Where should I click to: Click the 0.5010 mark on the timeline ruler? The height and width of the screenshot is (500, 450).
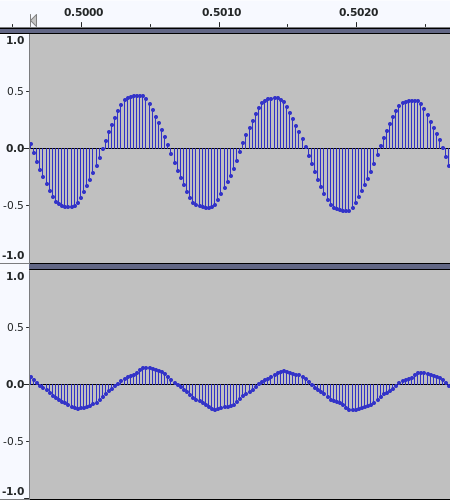pos(222,12)
